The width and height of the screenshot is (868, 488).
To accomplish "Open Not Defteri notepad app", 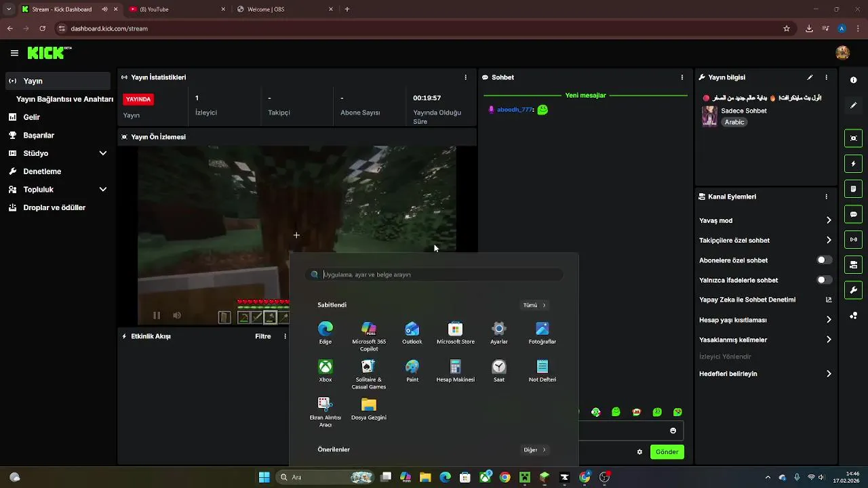I will pos(542,371).
